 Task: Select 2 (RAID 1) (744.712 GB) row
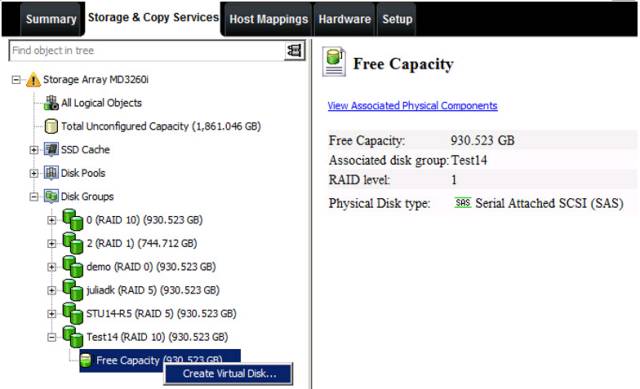[x=142, y=243]
